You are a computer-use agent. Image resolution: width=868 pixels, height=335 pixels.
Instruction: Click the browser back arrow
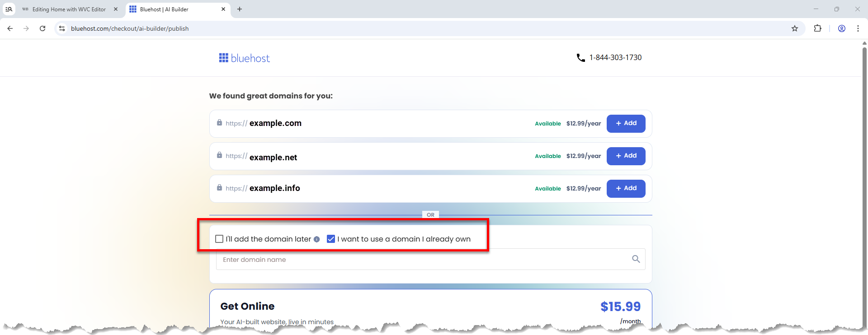point(10,28)
